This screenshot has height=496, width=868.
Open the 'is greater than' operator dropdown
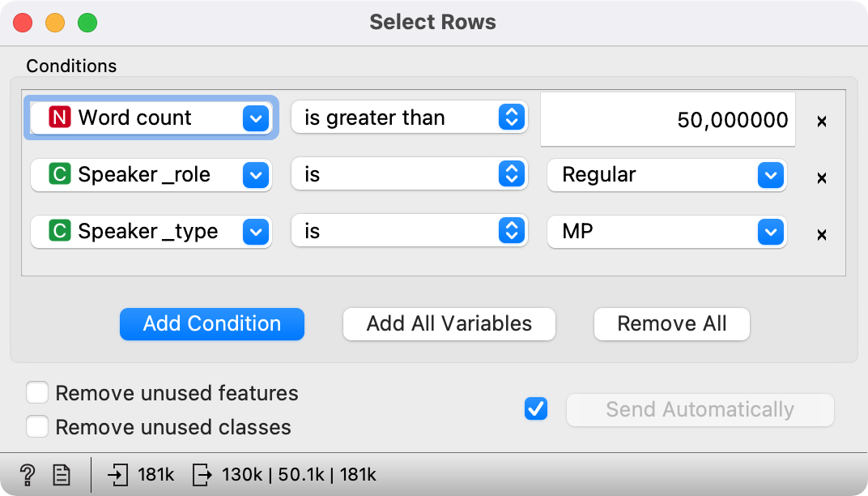pyautogui.click(x=409, y=118)
